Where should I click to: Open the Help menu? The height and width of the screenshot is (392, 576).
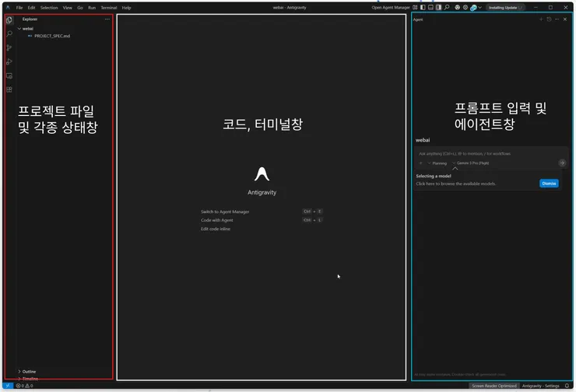[126, 7]
